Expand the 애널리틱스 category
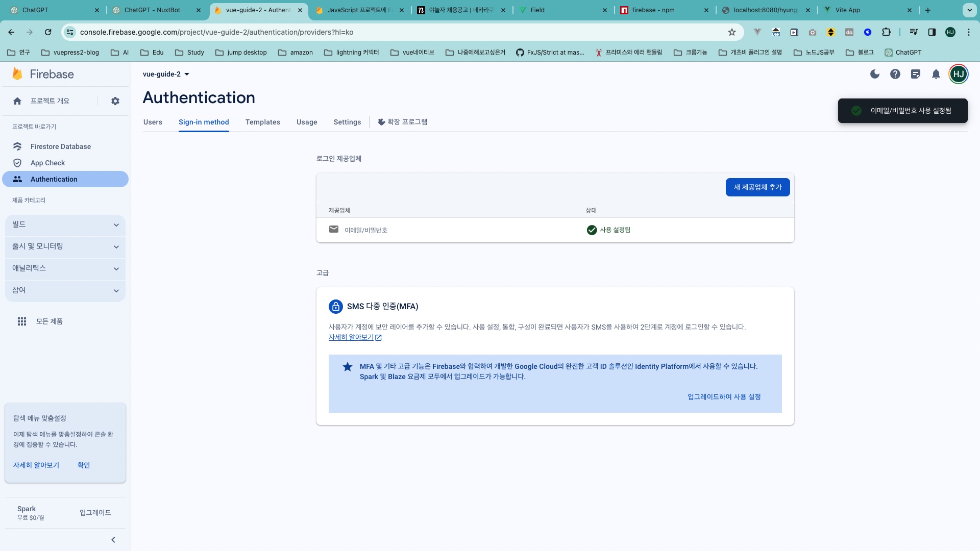The image size is (980, 551). click(65, 268)
